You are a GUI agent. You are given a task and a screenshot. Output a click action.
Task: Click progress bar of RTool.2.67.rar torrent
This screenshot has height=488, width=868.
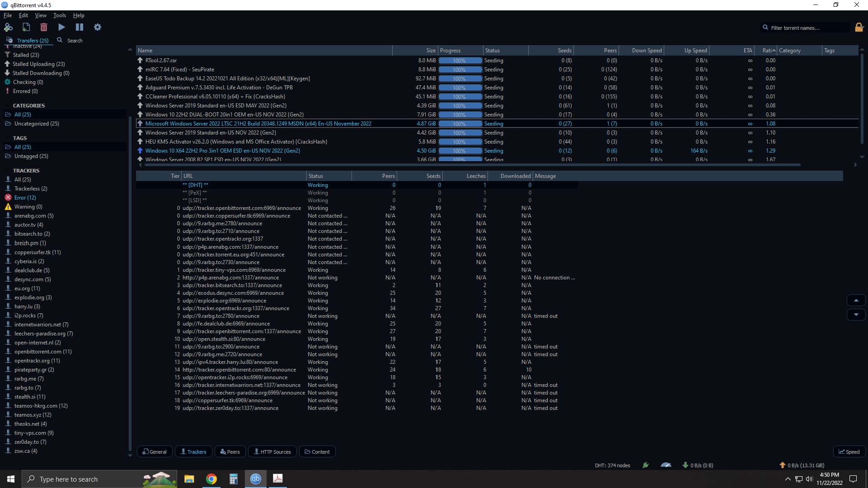(x=460, y=60)
